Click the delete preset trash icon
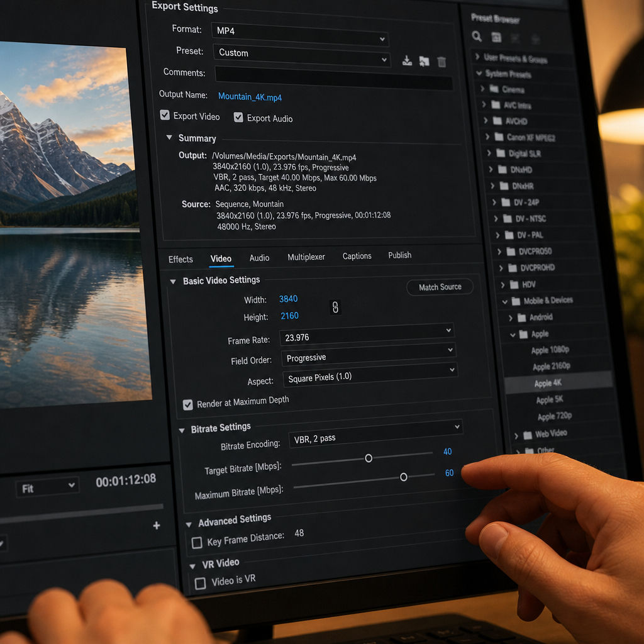Screen dimensions: 644x644 [x=441, y=62]
